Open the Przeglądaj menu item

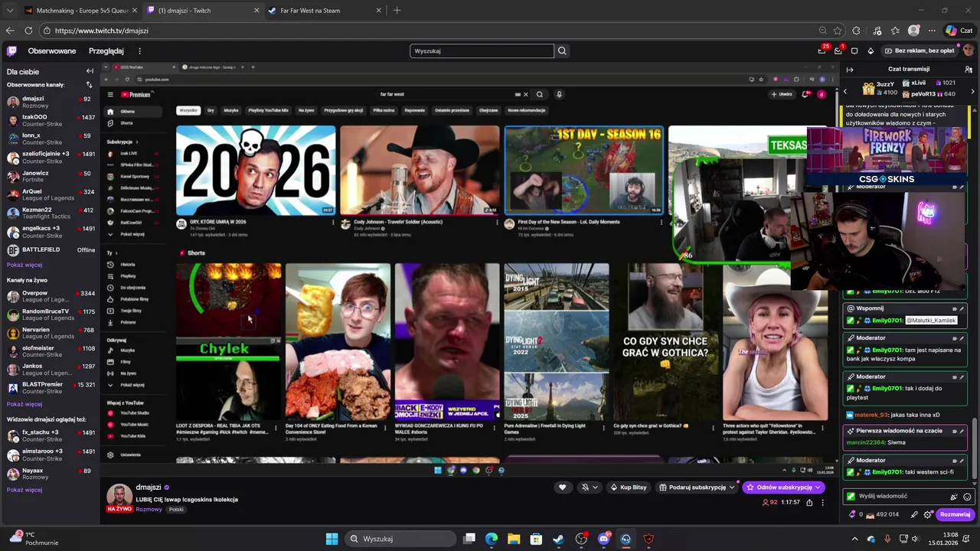pyautogui.click(x=106, y=51)
